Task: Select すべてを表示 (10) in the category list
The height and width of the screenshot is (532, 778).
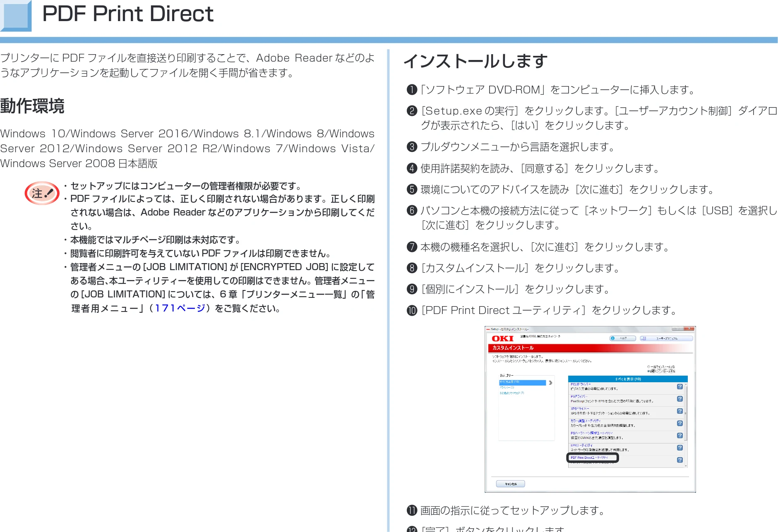Action: click(522, 383)
